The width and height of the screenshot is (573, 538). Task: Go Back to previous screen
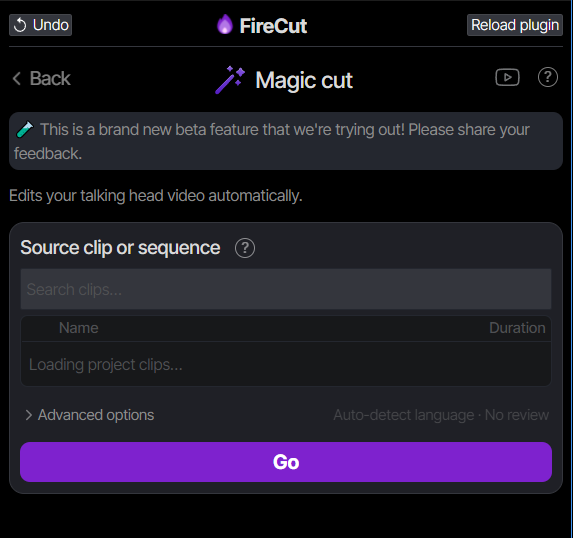point(41,78)
